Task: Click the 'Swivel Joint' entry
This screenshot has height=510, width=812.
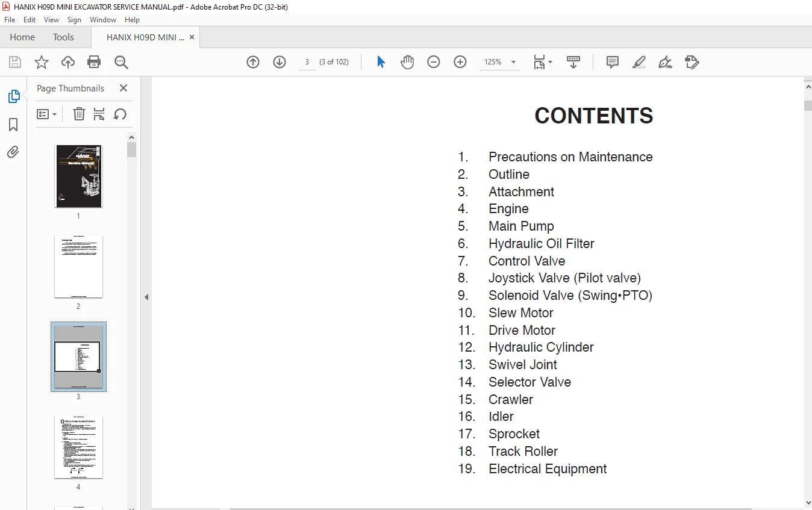Action: point(523,365)
